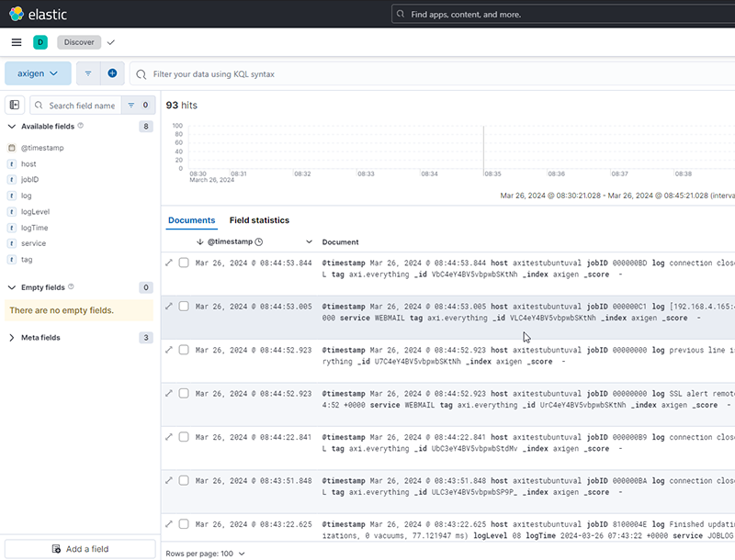Switch to the Field statistics tab
The height and width of the screenshot is (560, 735).
(x=259, y=220)
